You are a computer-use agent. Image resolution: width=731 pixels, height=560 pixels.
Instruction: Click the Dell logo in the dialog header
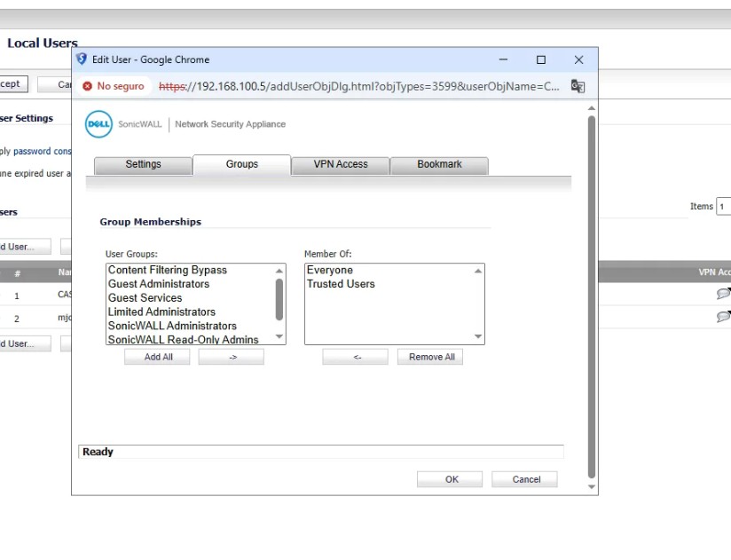click(98, 124)
